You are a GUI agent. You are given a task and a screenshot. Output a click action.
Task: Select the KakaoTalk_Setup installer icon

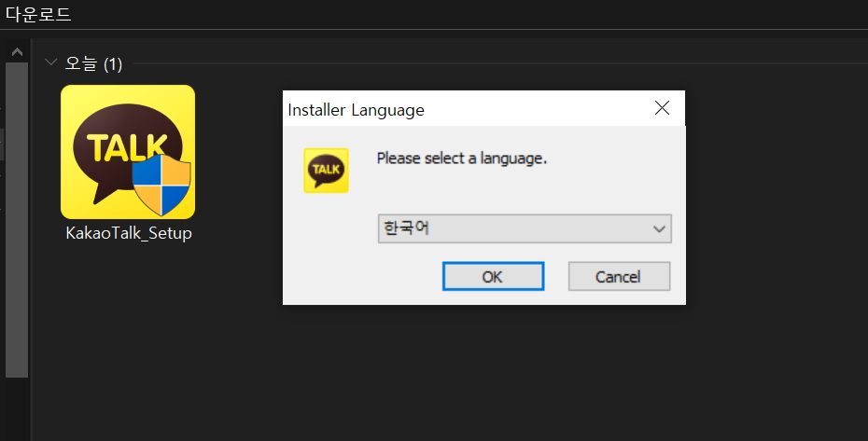[x=128, y=152]
